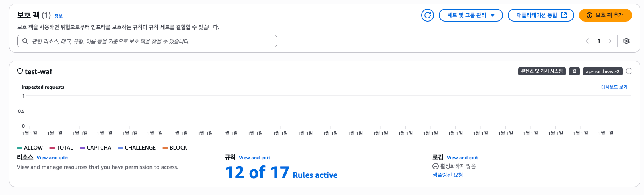Open the 대시보드 보기 link
The width and height of the screenshot is (644, 195).
[614, 87]
